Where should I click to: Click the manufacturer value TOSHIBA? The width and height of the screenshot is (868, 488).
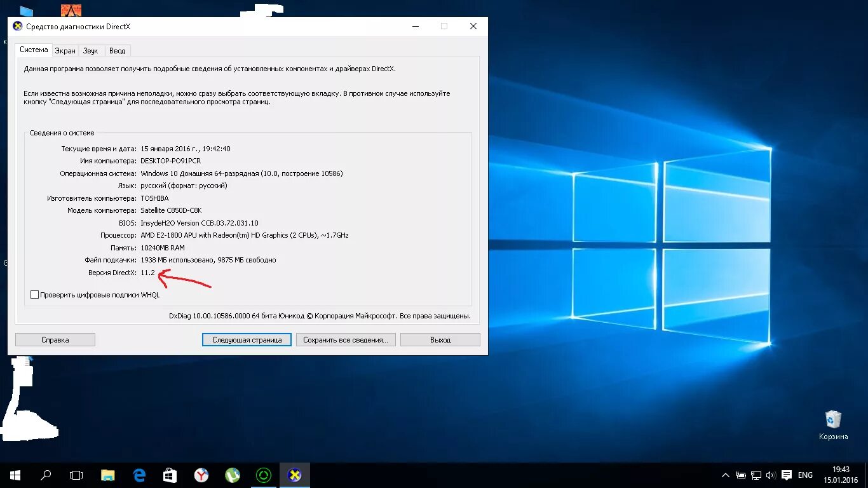click(x=154, y=198)
